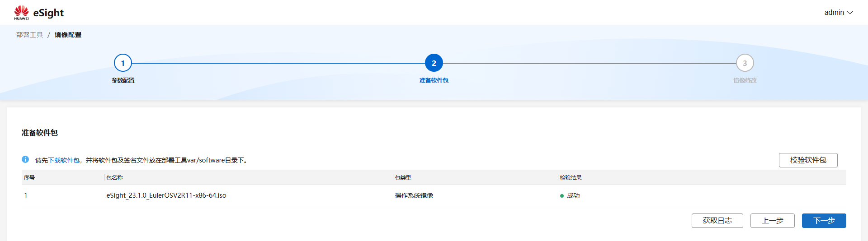
Task: Click the blue info icon beside the hint
Action: click(x=25, y=159)
